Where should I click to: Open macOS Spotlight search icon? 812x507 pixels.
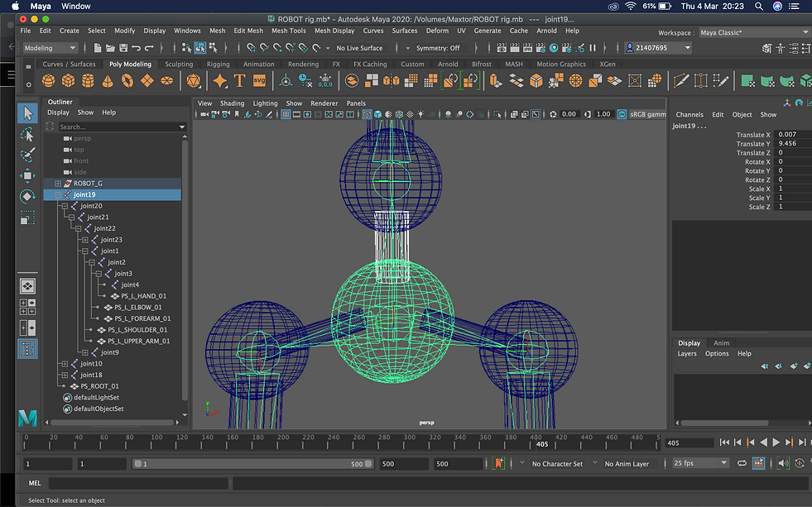point(759,7)
